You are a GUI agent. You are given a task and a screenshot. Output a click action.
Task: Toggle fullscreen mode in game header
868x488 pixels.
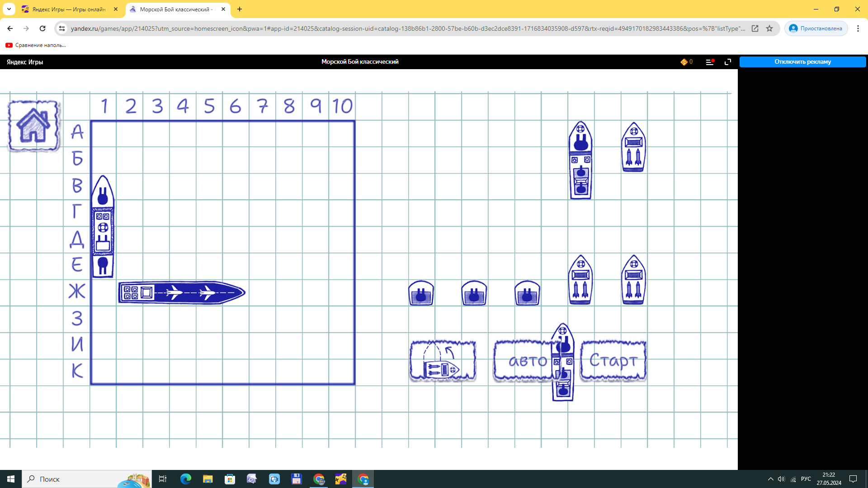coord(728,62)
